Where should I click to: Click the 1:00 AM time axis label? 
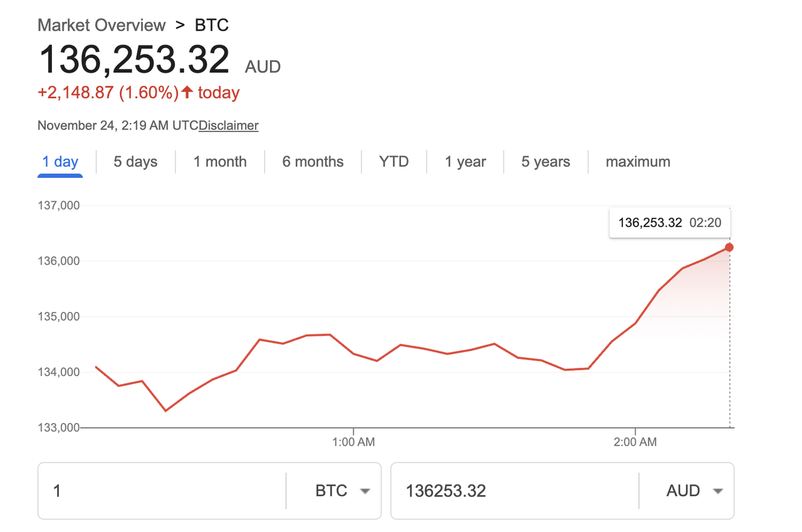coord(353,442)
